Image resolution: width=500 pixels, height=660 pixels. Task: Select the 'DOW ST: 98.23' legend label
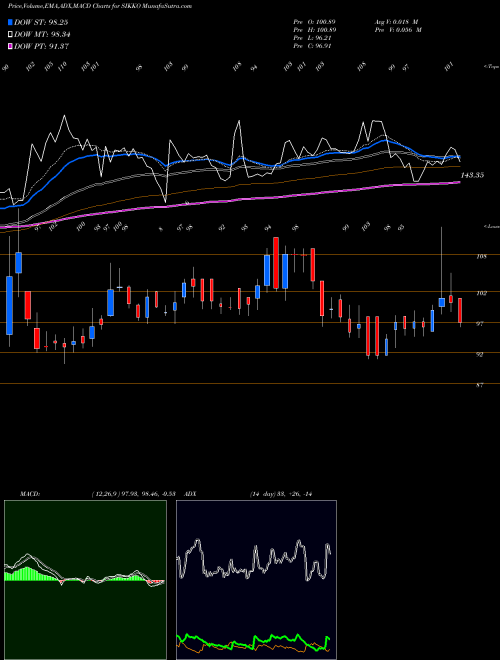tap(41, 22)
